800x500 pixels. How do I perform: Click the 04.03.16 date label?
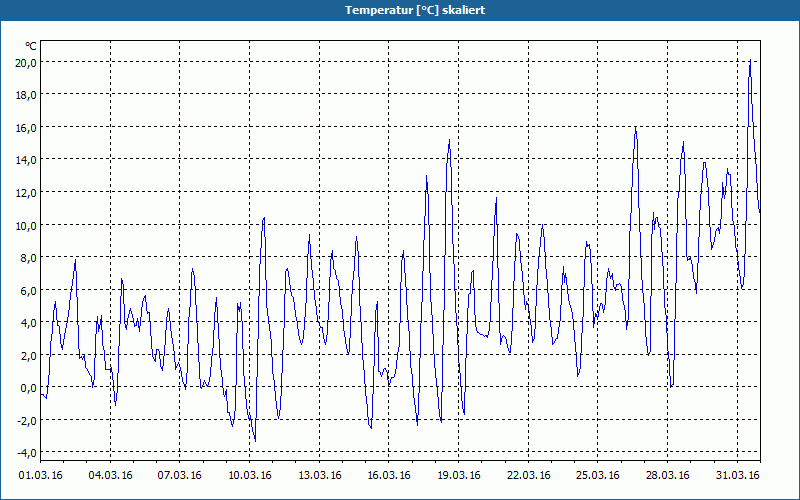tap(110, 476)
